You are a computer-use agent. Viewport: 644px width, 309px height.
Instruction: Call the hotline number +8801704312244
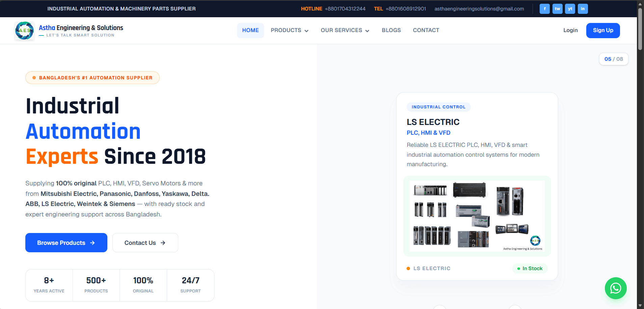[345, 9]
